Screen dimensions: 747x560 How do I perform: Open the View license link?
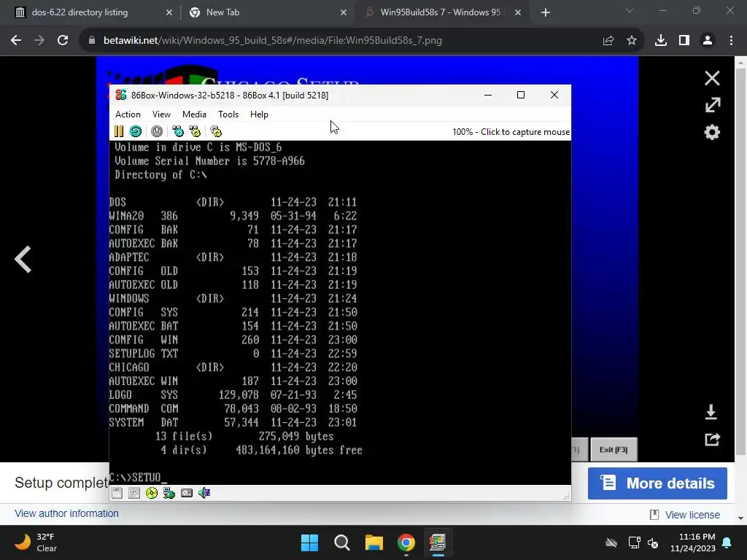tap(692, 515)
